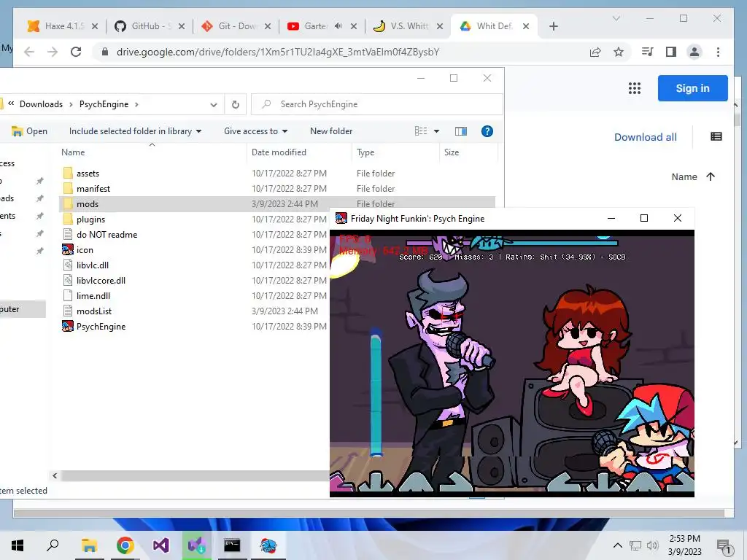This screenshot has height=560, width=747.
Task: Go back in Chrome
Action: pyautogui.click(x=29, y=52)
